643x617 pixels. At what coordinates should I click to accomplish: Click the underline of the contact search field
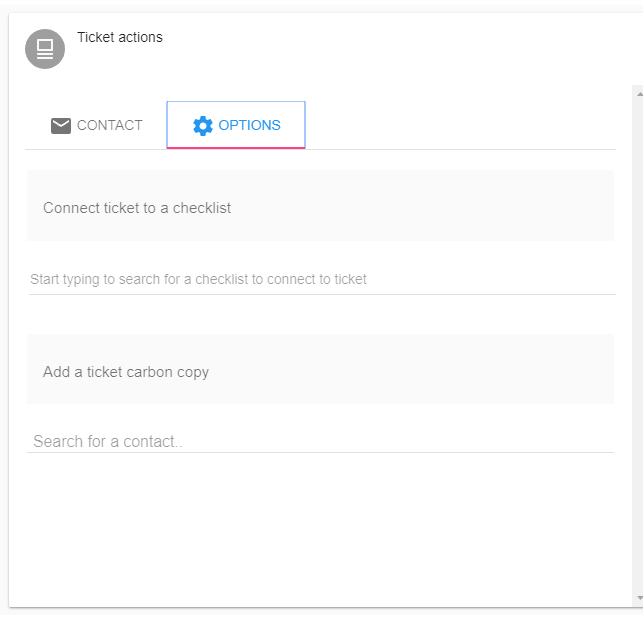point(320,453)
